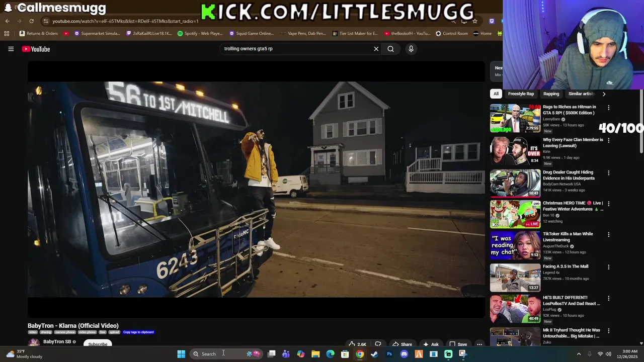The image size is (644, 362).
Task: Open Photoshop from the taskbar
Action: 389,354
